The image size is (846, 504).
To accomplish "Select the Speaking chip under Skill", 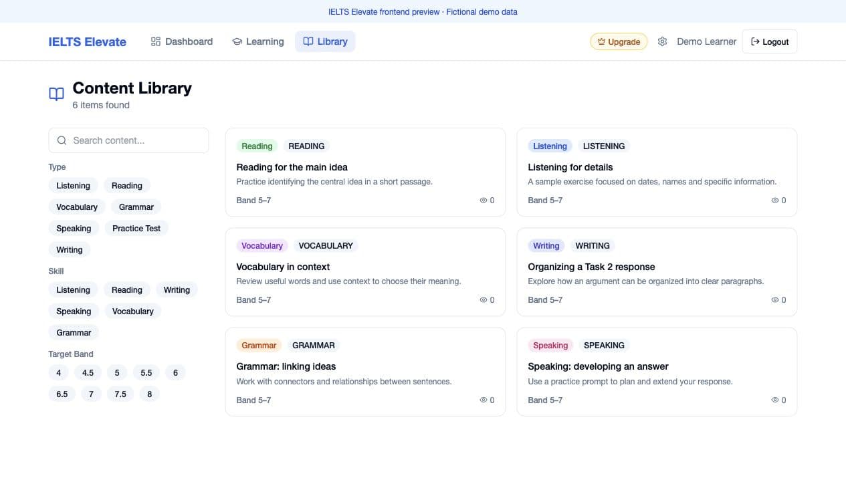I will [x=74, y=311].
